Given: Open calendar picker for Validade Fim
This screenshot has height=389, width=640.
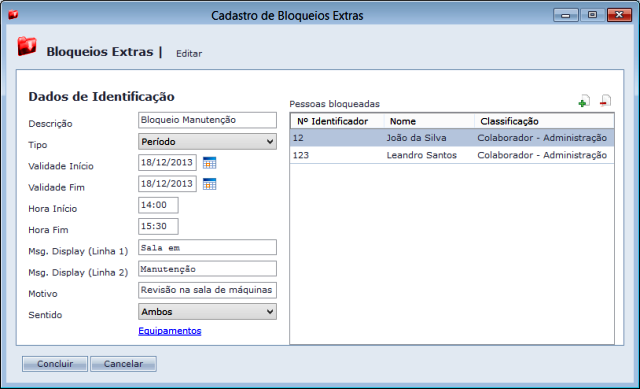Looking at the screenshot, I should [209, 184].
